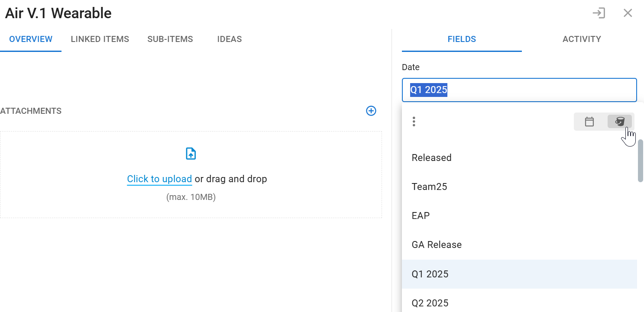Click the open-in-side-panel arrow icon

599,13
